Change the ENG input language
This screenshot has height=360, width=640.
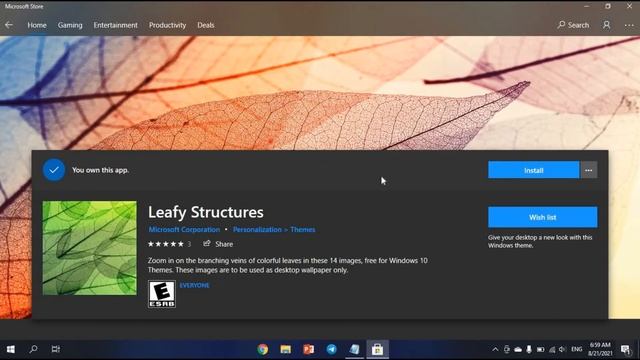576,349
